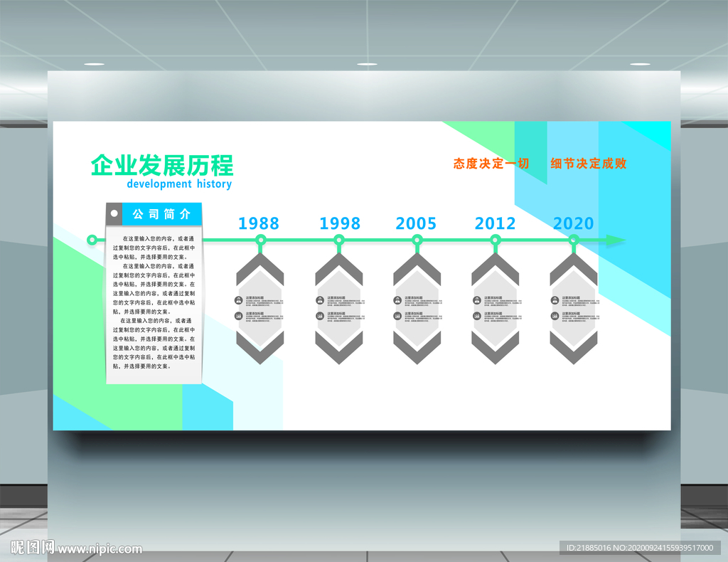
Task: Click the person icon in the 1998 card
Action: click(x=320, y=300)
